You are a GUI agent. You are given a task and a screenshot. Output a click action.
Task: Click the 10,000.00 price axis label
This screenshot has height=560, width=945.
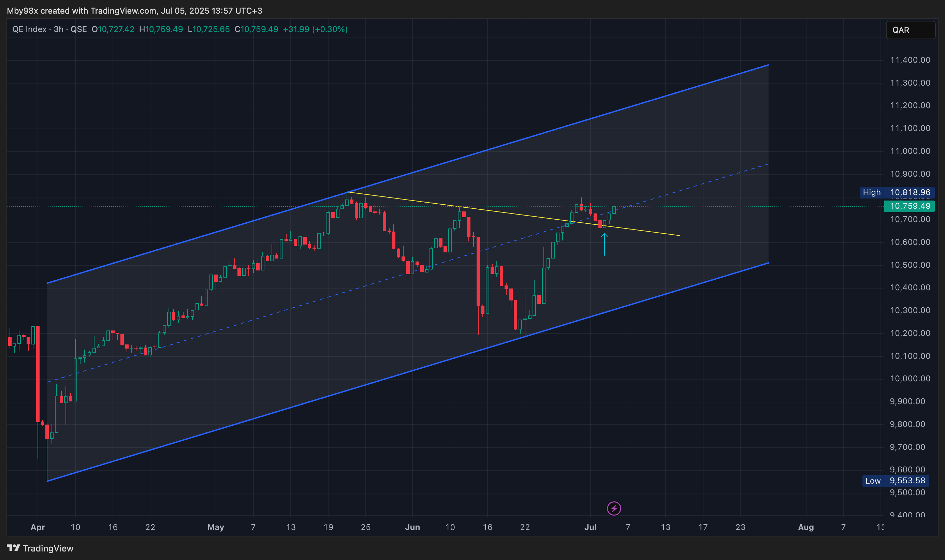click(910, 379)
